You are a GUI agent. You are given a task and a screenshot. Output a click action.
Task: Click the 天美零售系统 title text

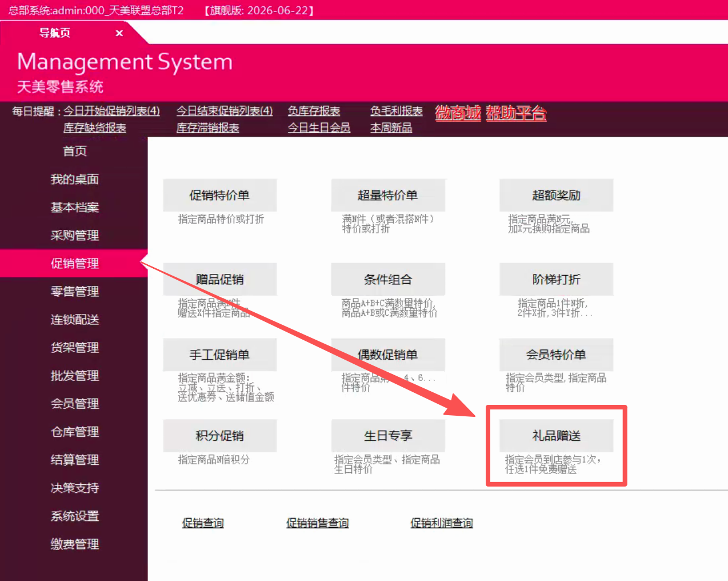(x=60, y=87)
